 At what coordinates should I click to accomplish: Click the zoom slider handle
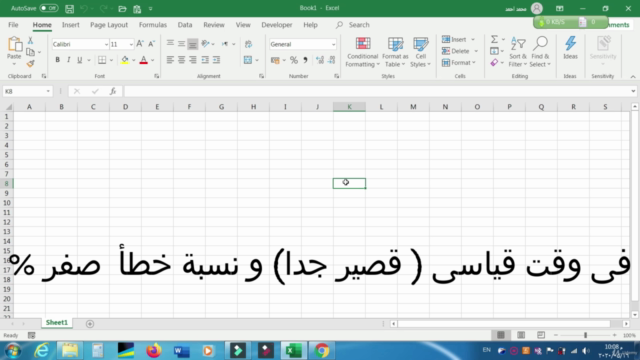pos(585,335)
